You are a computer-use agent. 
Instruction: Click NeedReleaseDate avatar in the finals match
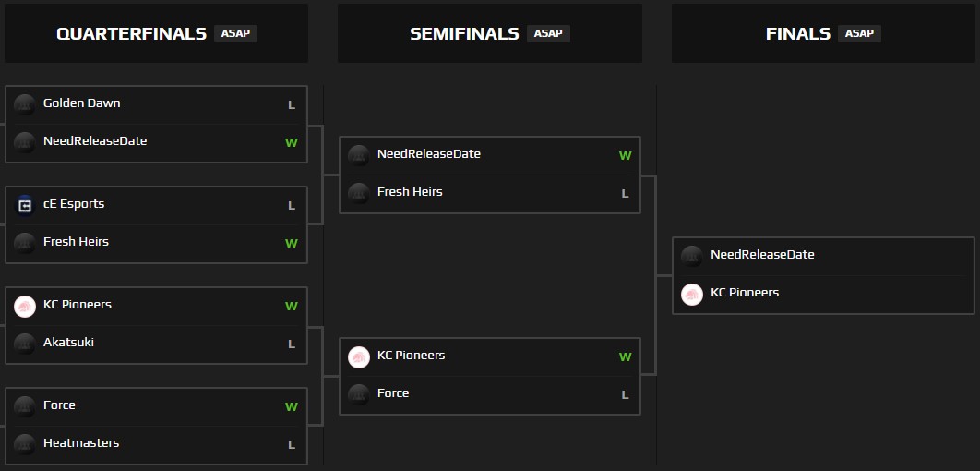(692, 256)
